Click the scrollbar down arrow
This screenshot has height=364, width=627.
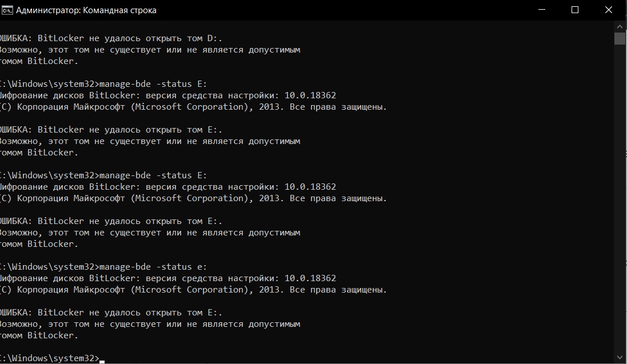point(620,357)
